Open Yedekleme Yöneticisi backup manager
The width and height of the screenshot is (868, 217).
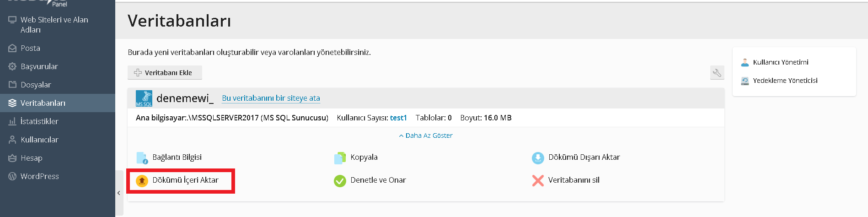click(x=785, y=81)
